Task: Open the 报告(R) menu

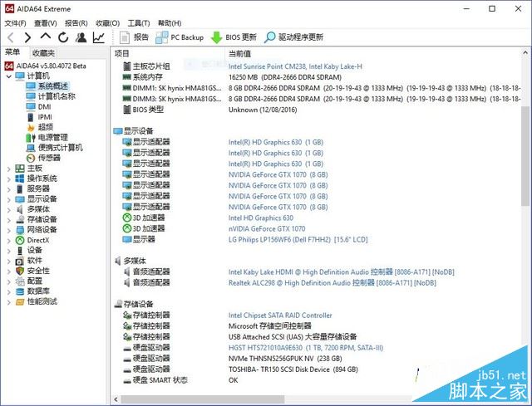Action: (76, 23)
